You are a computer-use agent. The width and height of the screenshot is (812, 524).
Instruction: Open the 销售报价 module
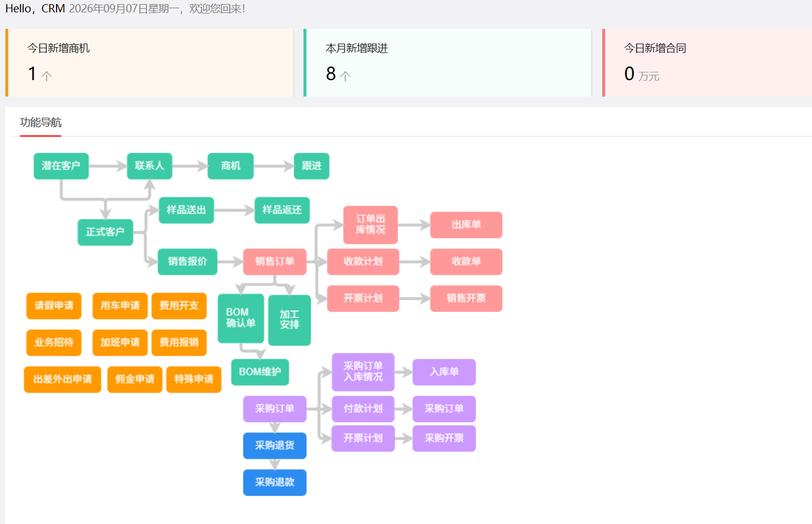coord(187,261)
